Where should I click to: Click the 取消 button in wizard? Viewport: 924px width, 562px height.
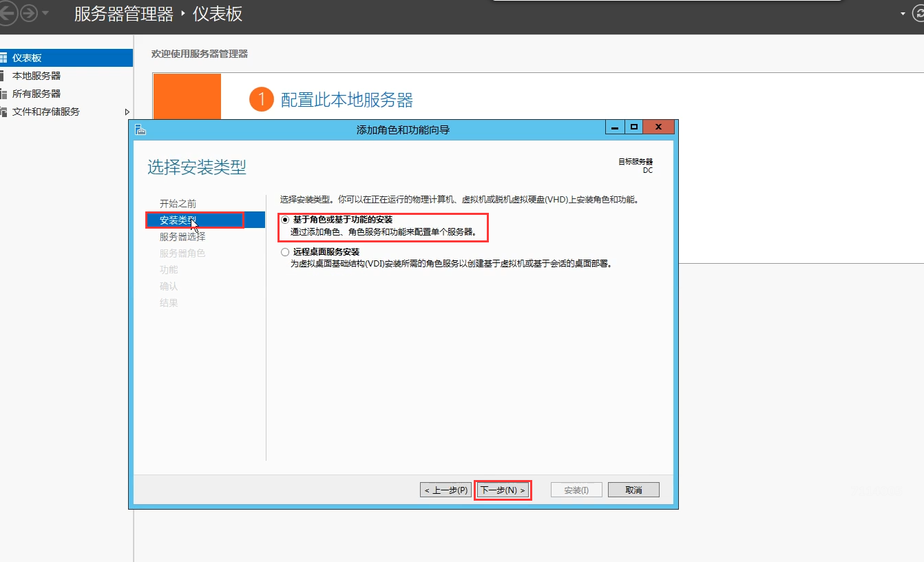pos(633,490)
